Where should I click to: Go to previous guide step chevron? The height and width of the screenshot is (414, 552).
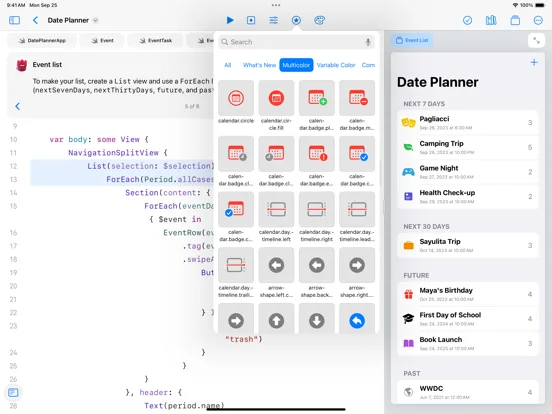pyautogui.click(x=18, y=106)
